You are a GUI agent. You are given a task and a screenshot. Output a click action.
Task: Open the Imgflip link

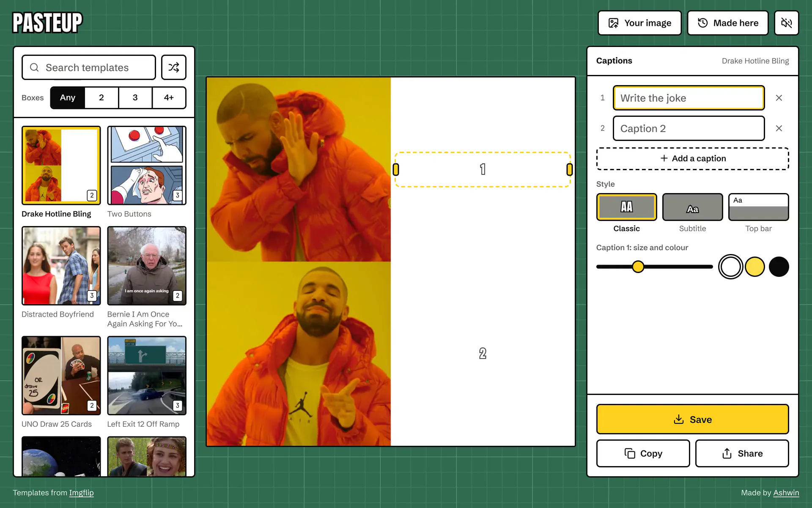(x=81, y=493)
